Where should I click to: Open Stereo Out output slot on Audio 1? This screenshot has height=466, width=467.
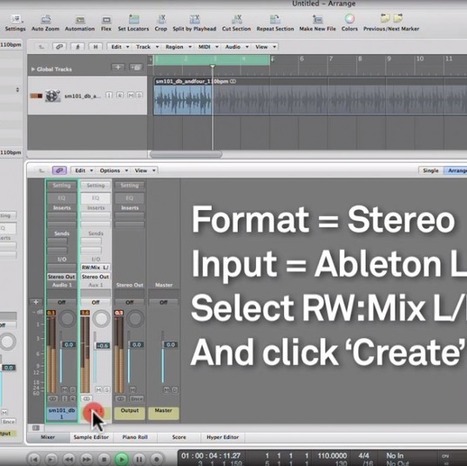(x=62, y=277)
